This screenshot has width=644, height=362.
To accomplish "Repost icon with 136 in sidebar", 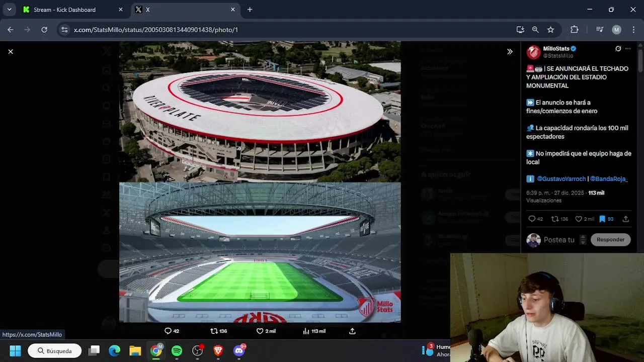I will coord(559,219).
